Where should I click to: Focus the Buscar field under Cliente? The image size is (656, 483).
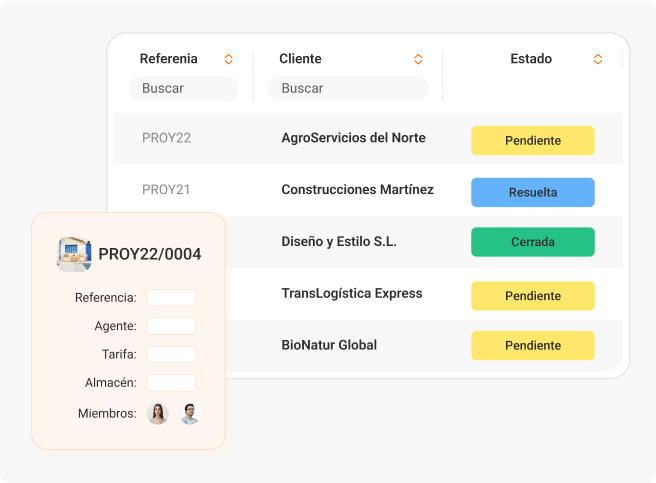coord(347,88)
